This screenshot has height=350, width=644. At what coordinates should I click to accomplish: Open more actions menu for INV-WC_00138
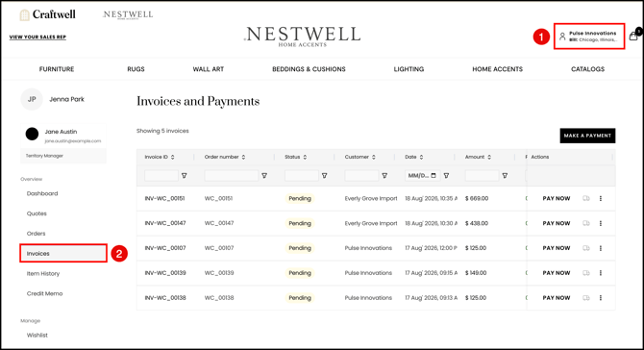(601, 297)
